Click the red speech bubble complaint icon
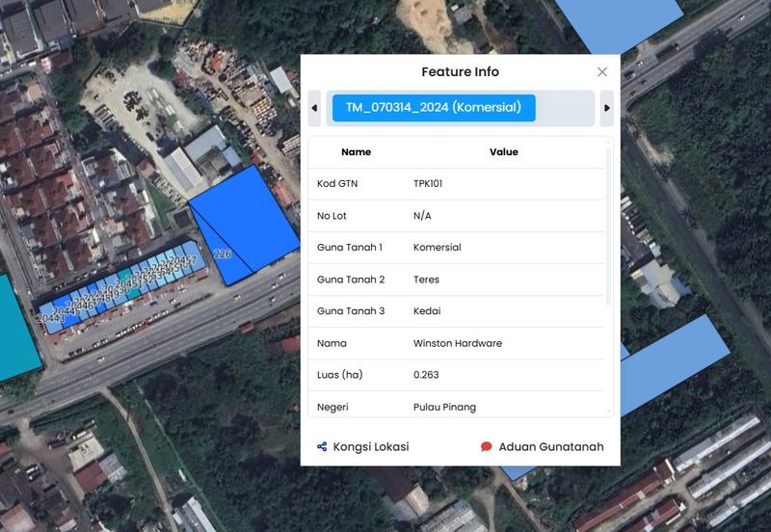 point(486,447)
